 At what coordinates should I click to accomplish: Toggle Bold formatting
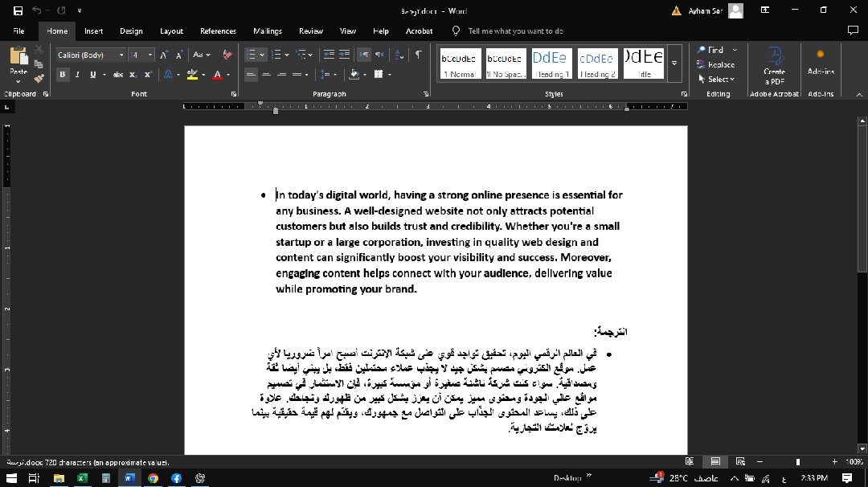pyautogui.click(x=63, y=75)
